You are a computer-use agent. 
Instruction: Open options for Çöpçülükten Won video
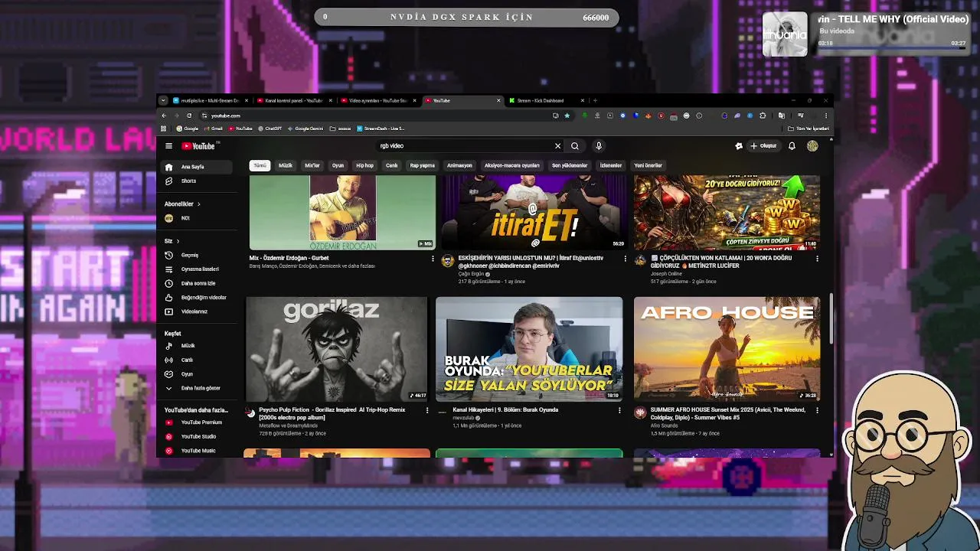click(817, 259)
